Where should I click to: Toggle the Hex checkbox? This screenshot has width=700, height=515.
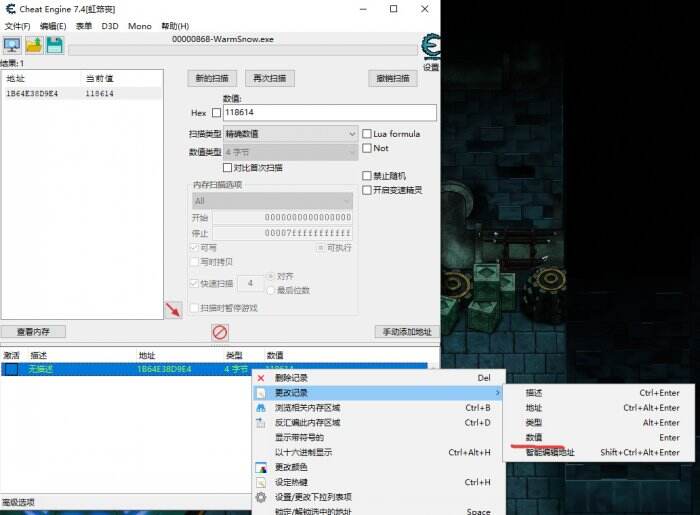(217, 112)
